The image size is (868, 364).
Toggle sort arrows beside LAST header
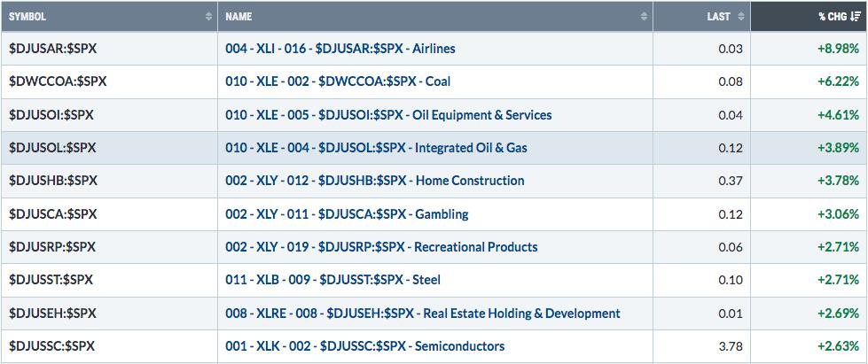coord(741,17)
